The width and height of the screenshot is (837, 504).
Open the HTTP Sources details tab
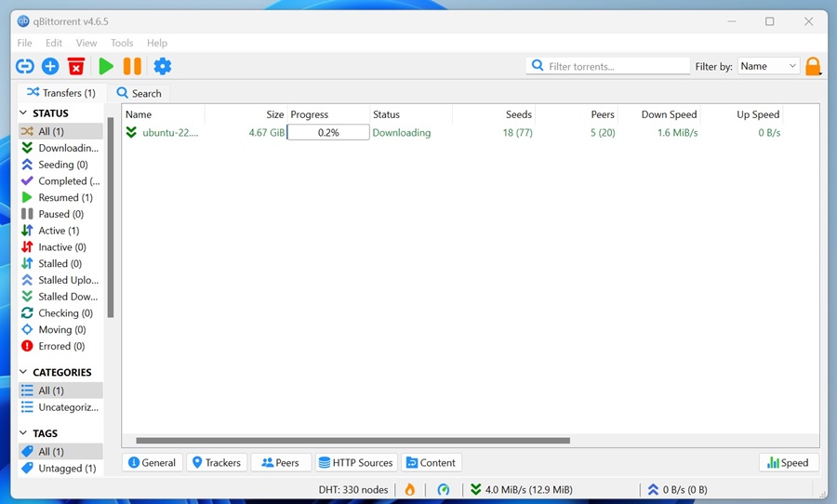[x=356, y=462]
